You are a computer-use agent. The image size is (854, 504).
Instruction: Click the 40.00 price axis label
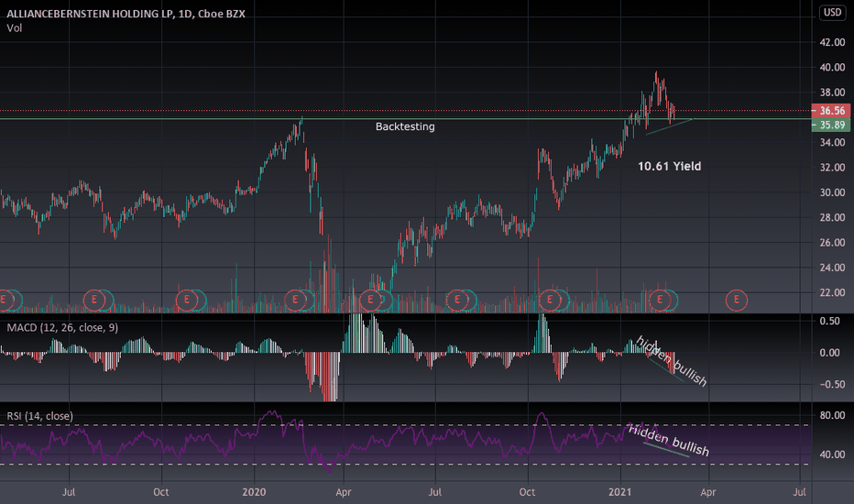[832, 68]
